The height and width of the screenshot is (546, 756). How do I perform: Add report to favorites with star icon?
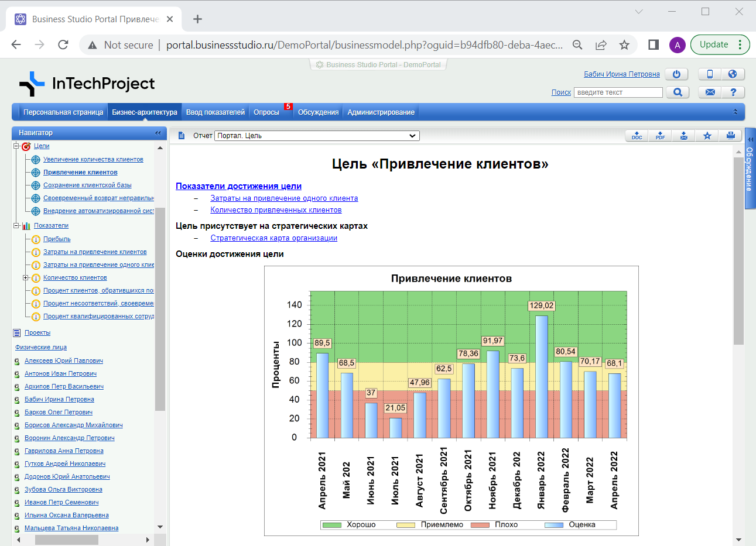[x=707, y=136]
